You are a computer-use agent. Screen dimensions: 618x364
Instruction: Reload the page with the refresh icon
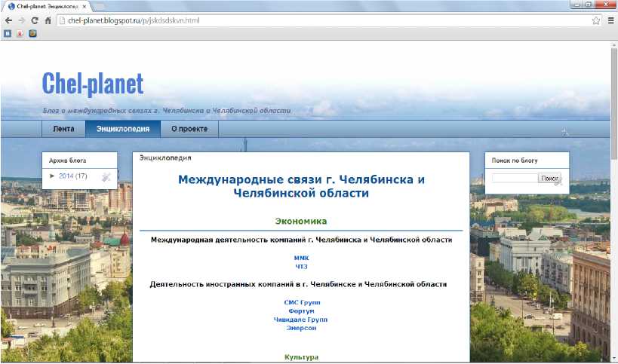click(x=35, y=20)
